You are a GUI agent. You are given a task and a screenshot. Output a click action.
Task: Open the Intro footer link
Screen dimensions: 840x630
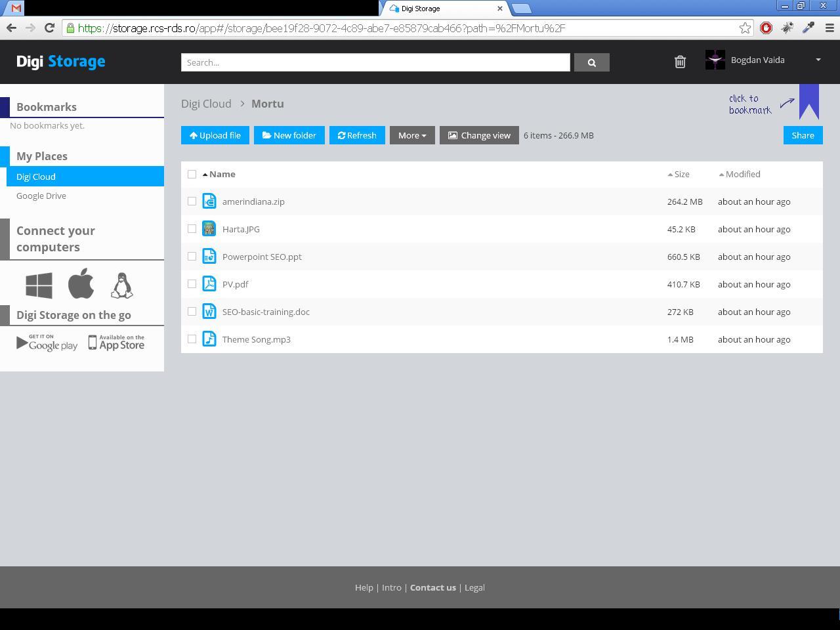click(392, 587)
